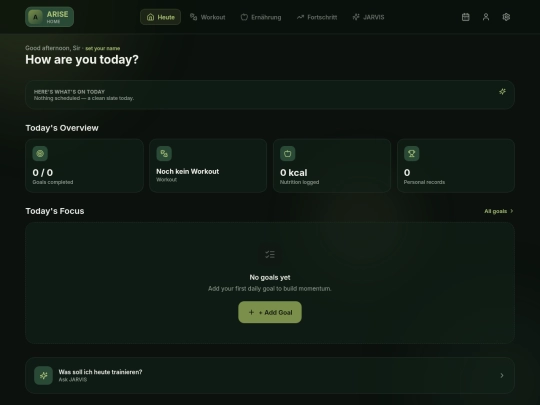Viewport: 540px width, 405px height.
Task: Click the 'How are you today?' headline
Action: click(x=82, y=60)
